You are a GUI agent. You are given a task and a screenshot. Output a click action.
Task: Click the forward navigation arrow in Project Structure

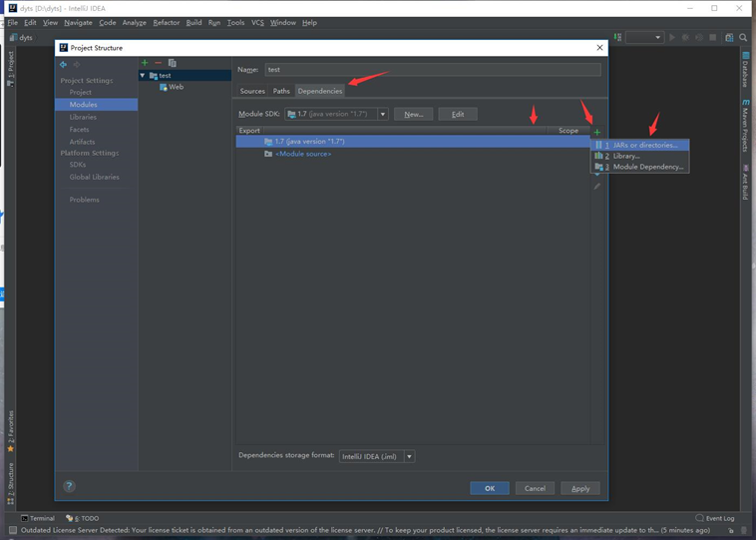click(77, 64)
